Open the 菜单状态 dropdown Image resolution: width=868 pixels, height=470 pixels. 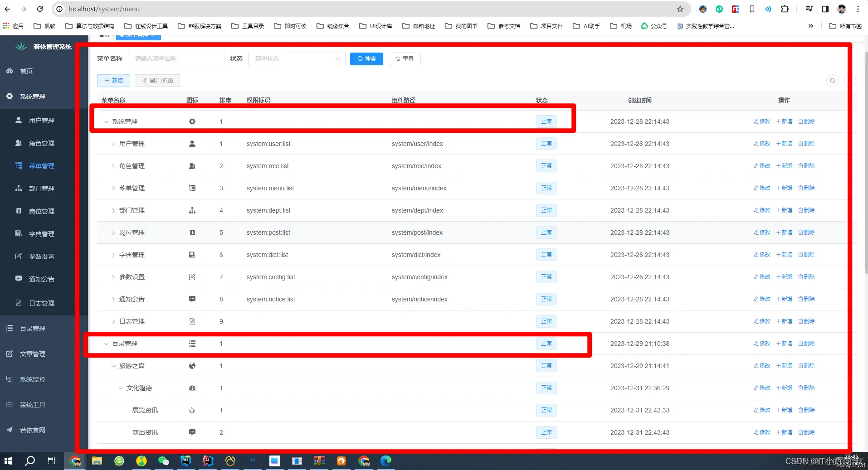tap(297, 58)
